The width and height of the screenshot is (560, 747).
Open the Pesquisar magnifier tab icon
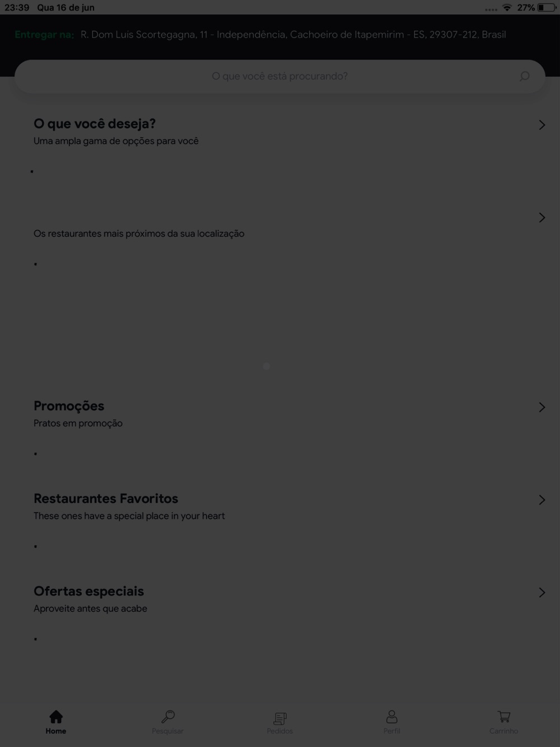[168, 717]
